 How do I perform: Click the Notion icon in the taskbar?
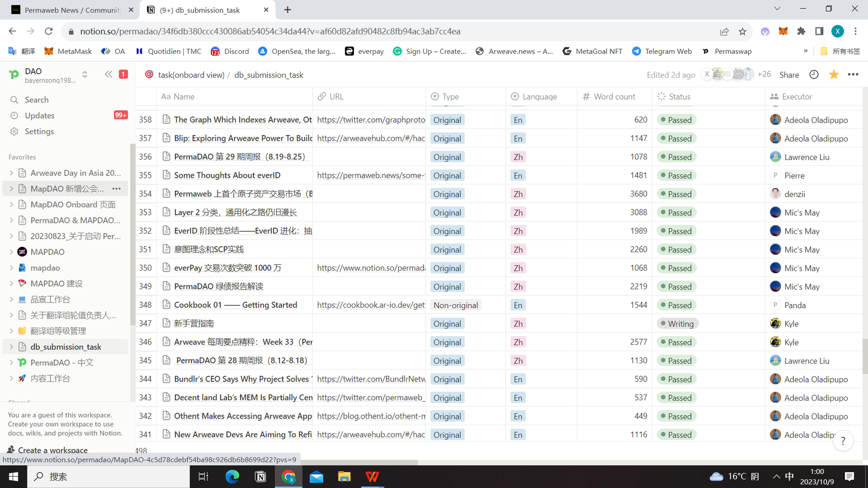260,477
